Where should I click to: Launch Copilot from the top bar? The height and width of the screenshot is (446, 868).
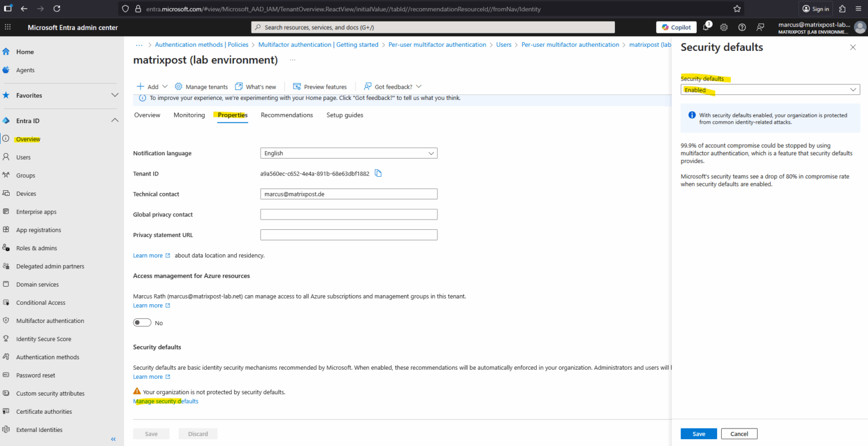pos(676,27)
